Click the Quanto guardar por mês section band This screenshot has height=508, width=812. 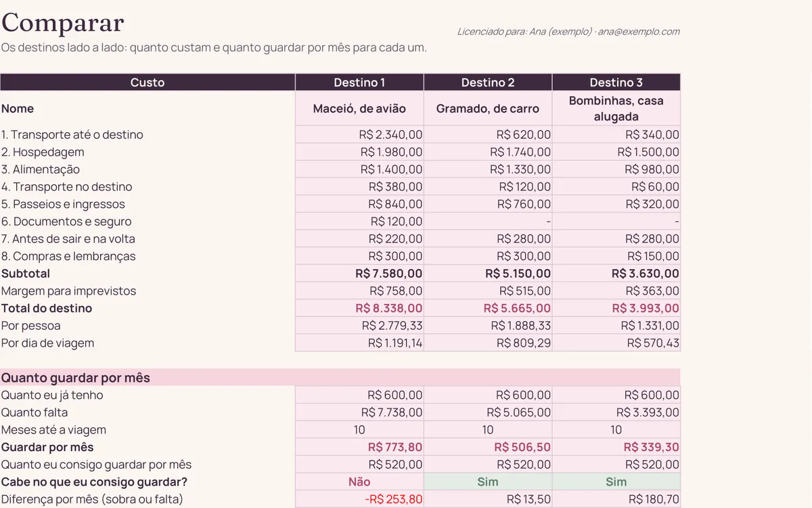tap(340, 377)
